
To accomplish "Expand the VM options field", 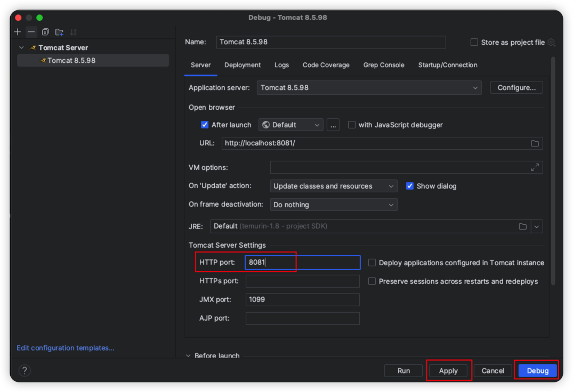I will pyautogui.click(x=535, y=167).
